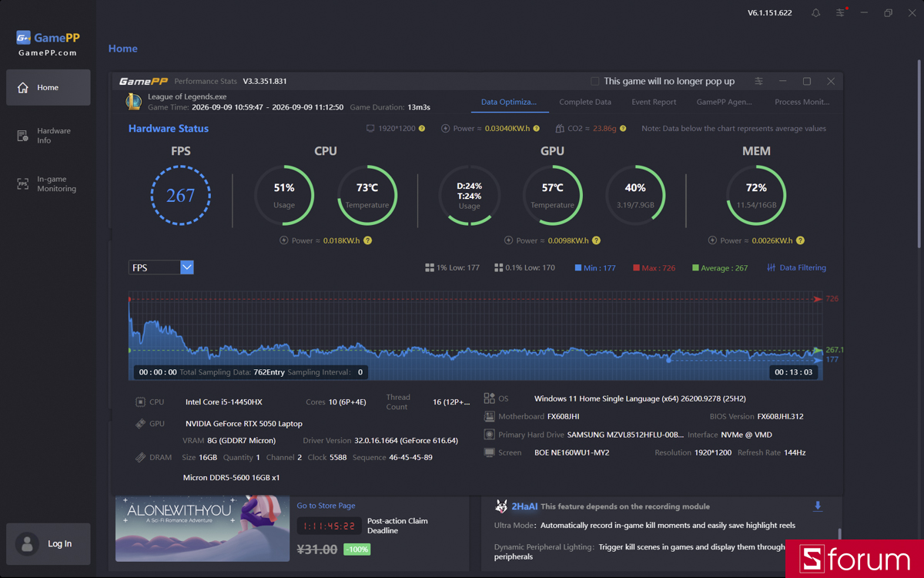
Task: Click the GPU card icon in specs
Action: [x=140, y=423]
